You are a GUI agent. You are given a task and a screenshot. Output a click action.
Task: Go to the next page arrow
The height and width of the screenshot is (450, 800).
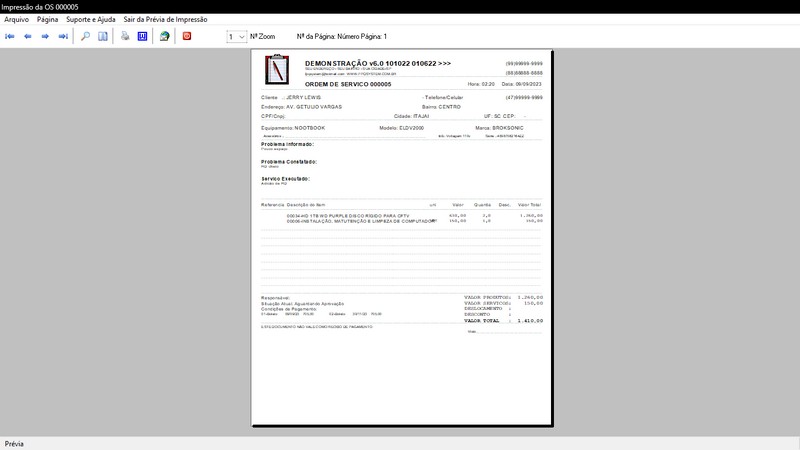pyautogui.click(x=45, y=36)
